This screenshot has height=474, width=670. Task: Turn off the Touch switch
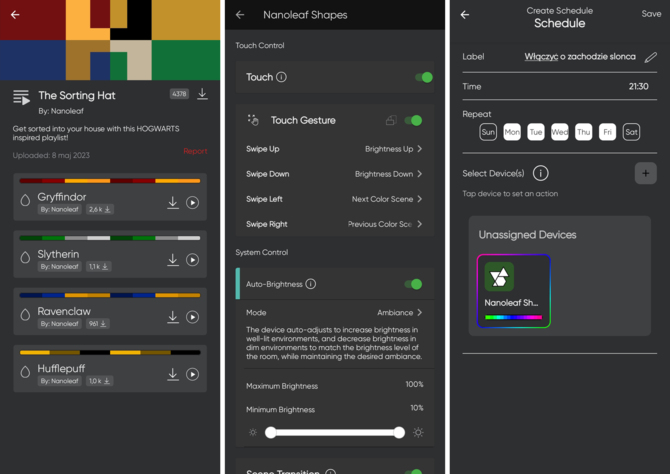point(424,77)
